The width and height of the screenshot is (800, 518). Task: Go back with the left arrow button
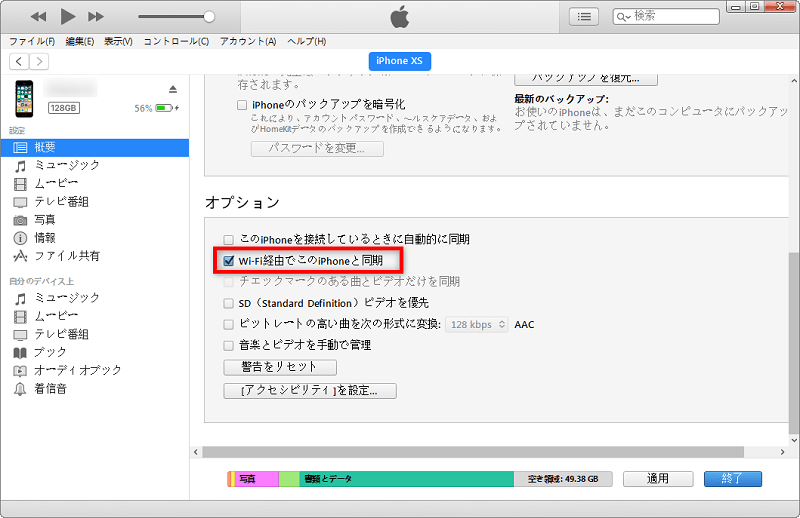19,62
